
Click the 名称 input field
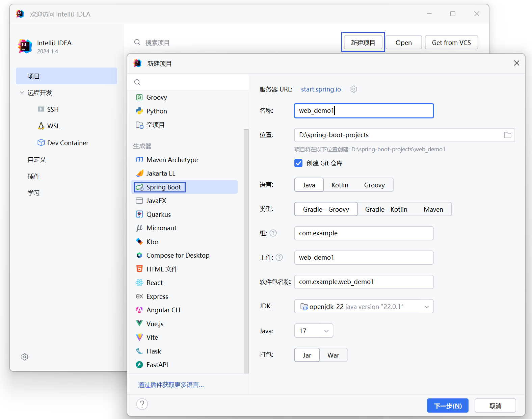[364, 111]
